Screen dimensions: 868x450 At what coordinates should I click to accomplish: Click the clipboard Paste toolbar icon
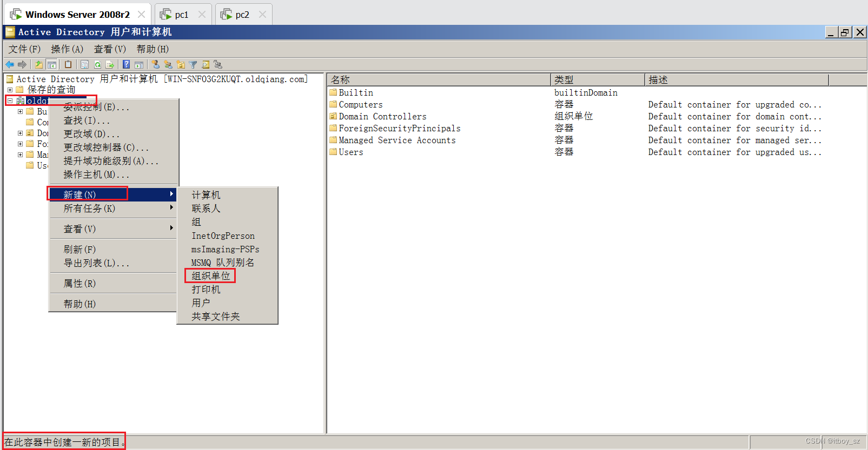click(68, 65)
